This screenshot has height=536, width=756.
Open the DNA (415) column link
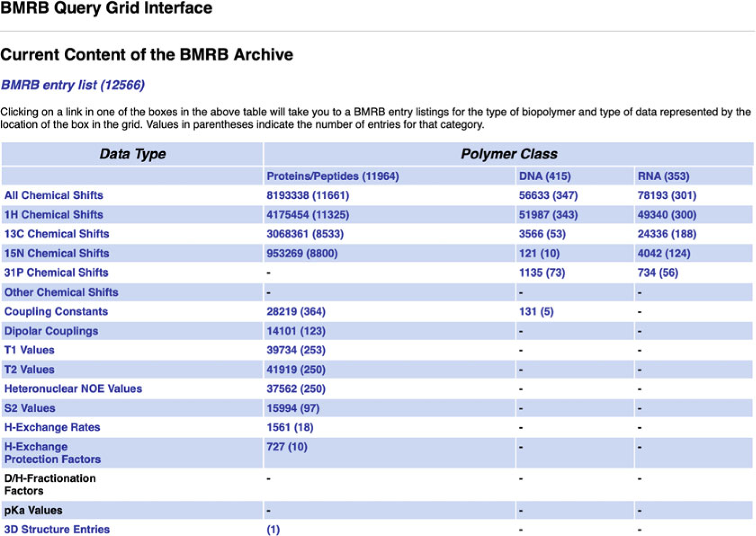point(545,176)
